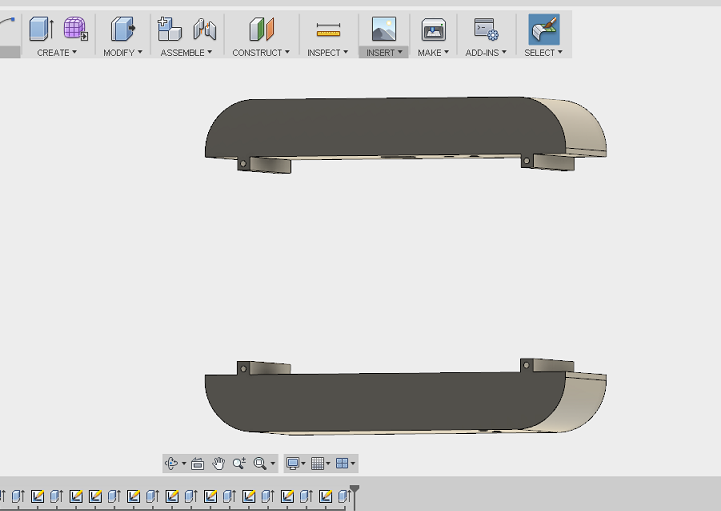Image resolution: width=721 pixels, height=511 pixels.
Task: Expand the Viewports dropdown arrow
Action: pos(353,464)
